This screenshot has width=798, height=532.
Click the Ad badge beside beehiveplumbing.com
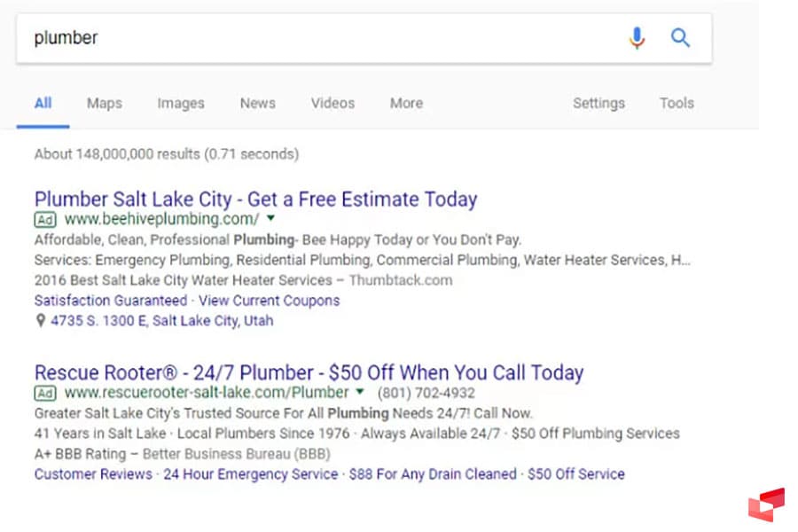pyautogui.click(x=45, y=219)
